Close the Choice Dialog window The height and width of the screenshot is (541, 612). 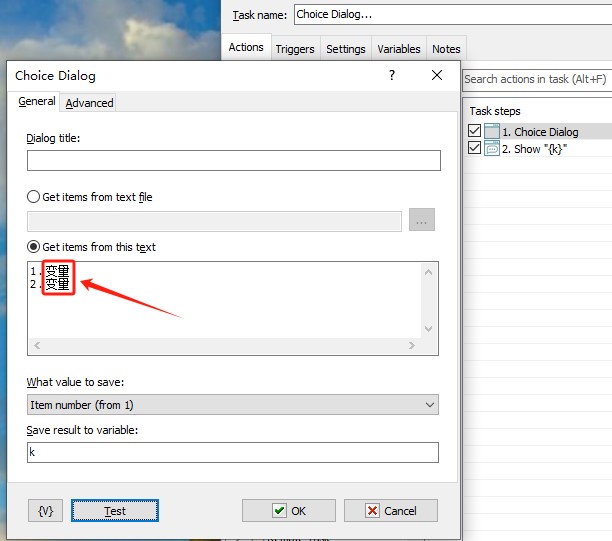coord(437,76)
